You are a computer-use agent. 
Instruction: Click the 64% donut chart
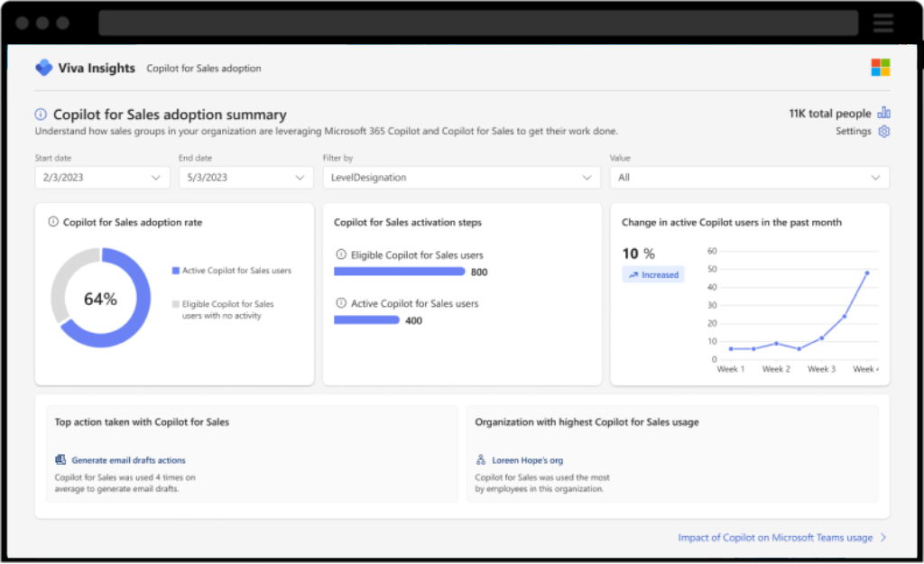tap(101, 298)
